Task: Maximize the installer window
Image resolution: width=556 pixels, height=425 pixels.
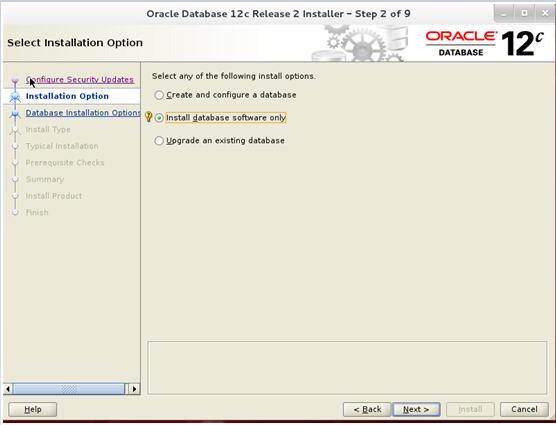Action: click(x=524, y=13)
